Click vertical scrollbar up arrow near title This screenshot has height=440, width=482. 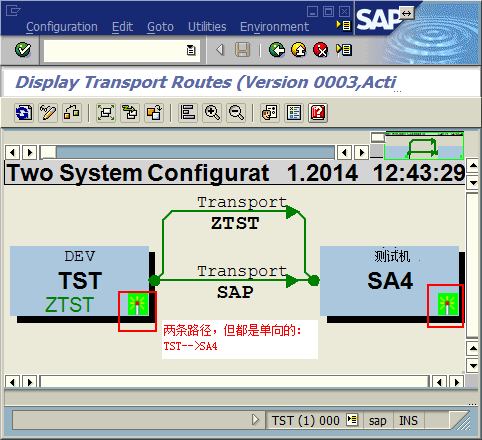(x=473, y=165)
